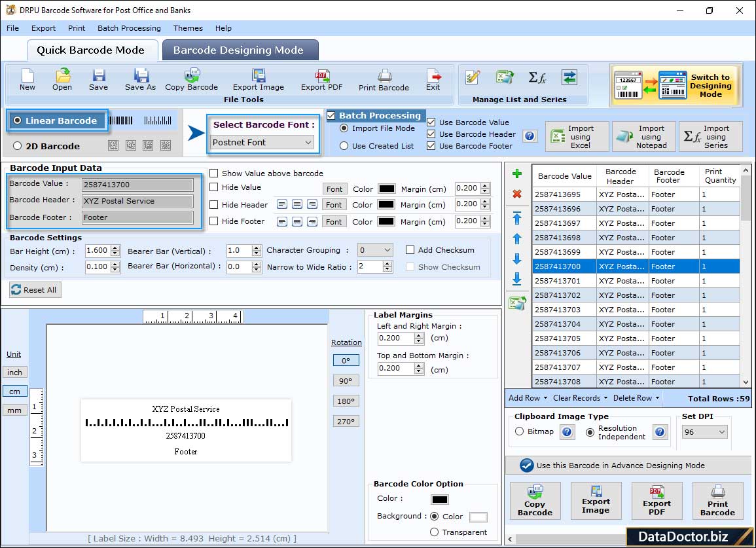The height and width of the screenshot is (548, 756).
Task: Open help icon beside Resolution Independent
Action: point(660,431)
